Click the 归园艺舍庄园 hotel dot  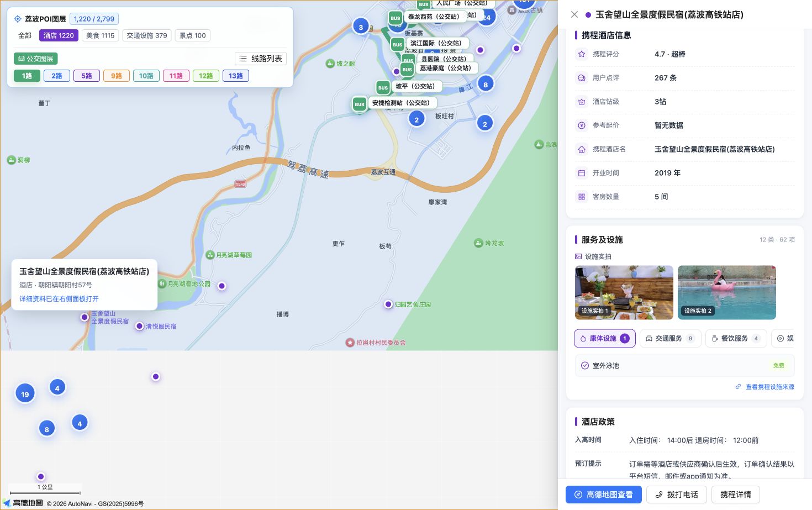388,304
